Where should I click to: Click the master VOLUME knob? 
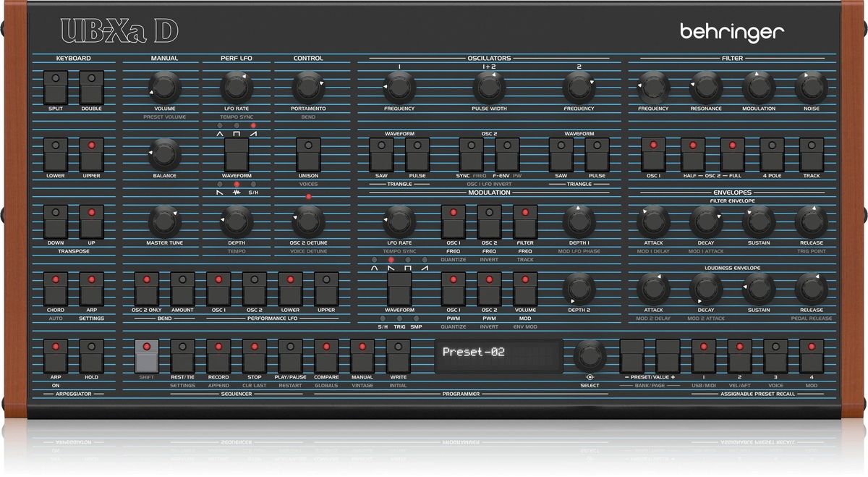164,88
